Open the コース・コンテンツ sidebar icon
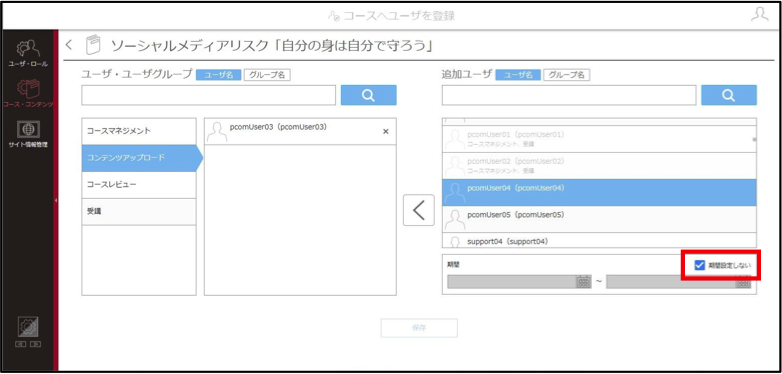 point(28,89)
